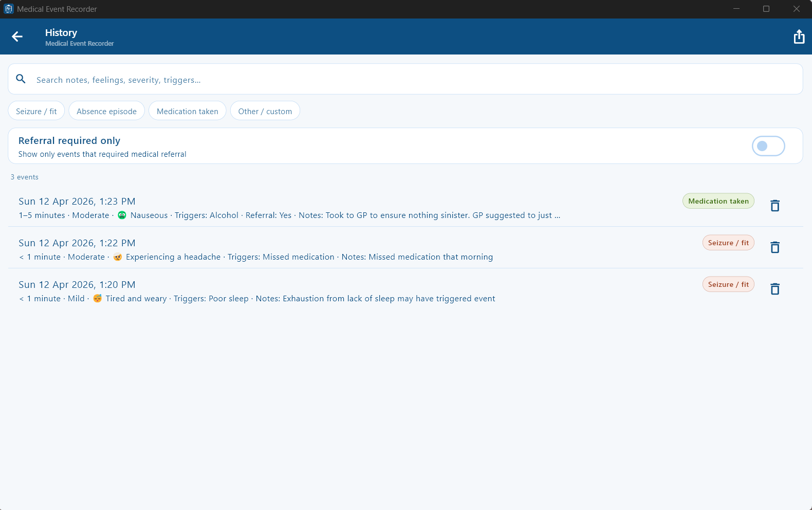Click the search magnifier icon
This screenshot has width=812, height=510.
click(x=21, y=79)
